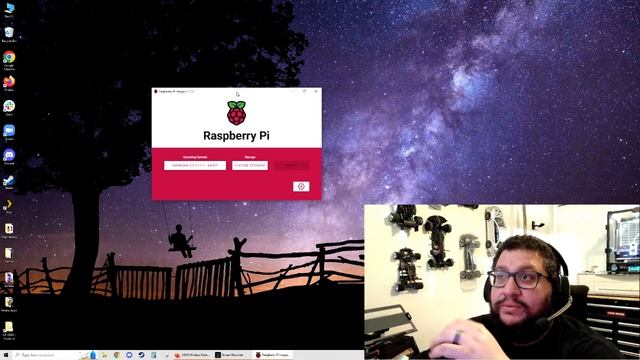The image size is (640, 360).
Task: Click the webcam video overlay
Action: (x=502, y=282)
